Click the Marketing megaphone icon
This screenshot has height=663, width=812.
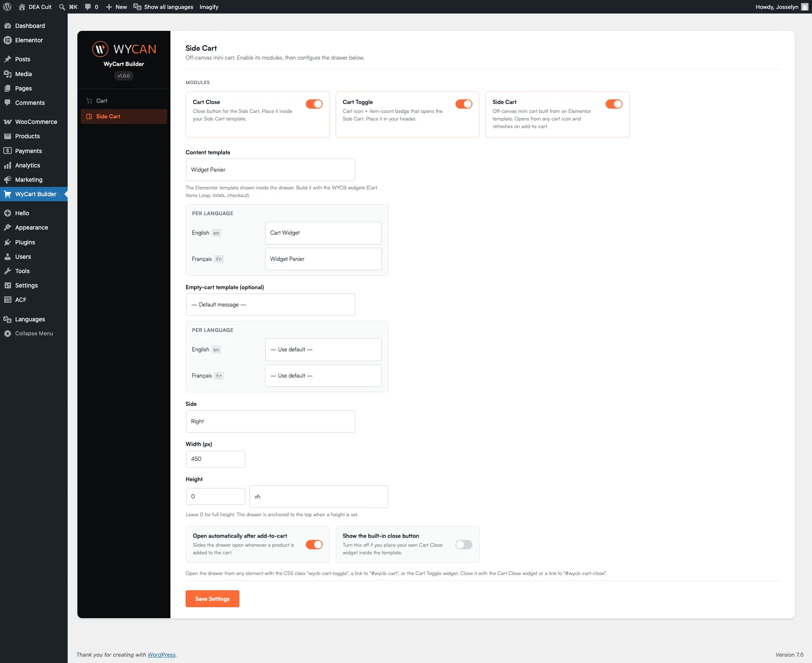coord(8,180)
